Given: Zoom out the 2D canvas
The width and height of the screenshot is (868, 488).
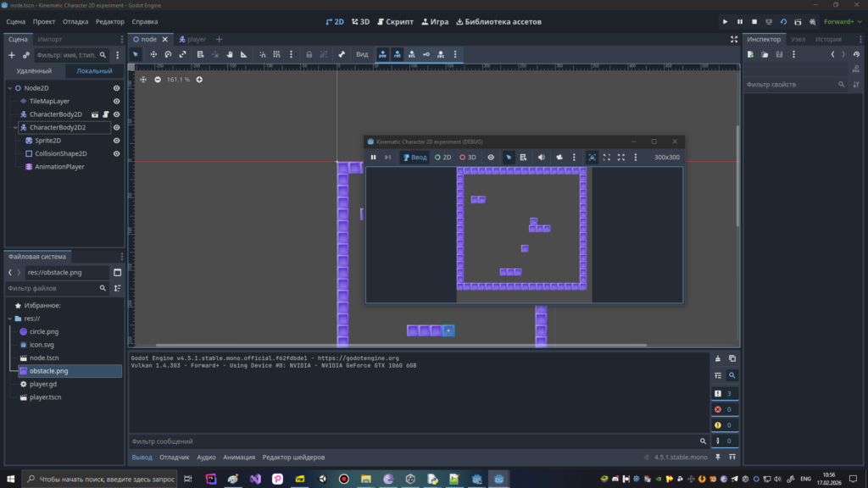Looking at the screenshot, I should [158, 80].
